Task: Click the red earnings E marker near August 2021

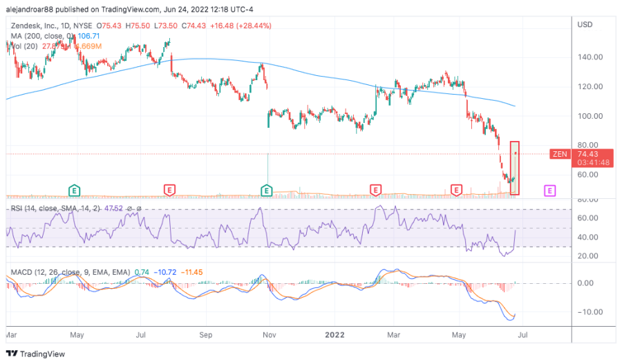Action: click(169, 190)
